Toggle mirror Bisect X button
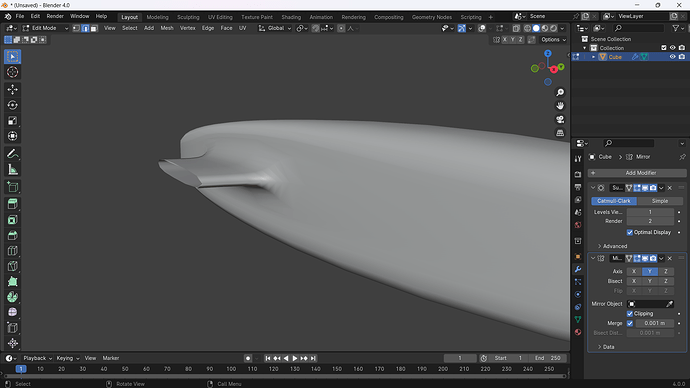 (x=634, y=281)
